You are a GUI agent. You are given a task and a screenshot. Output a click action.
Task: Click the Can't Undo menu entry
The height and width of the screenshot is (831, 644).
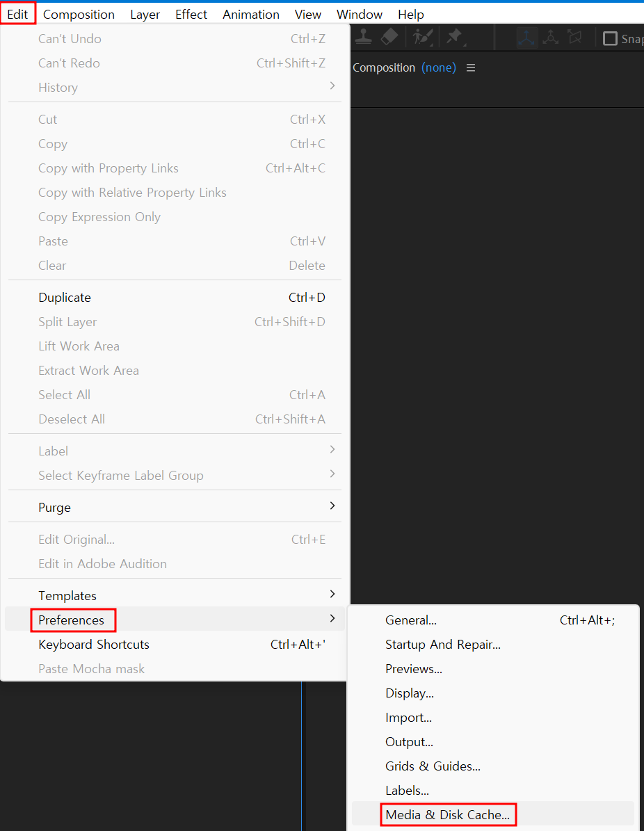[175, 39]
